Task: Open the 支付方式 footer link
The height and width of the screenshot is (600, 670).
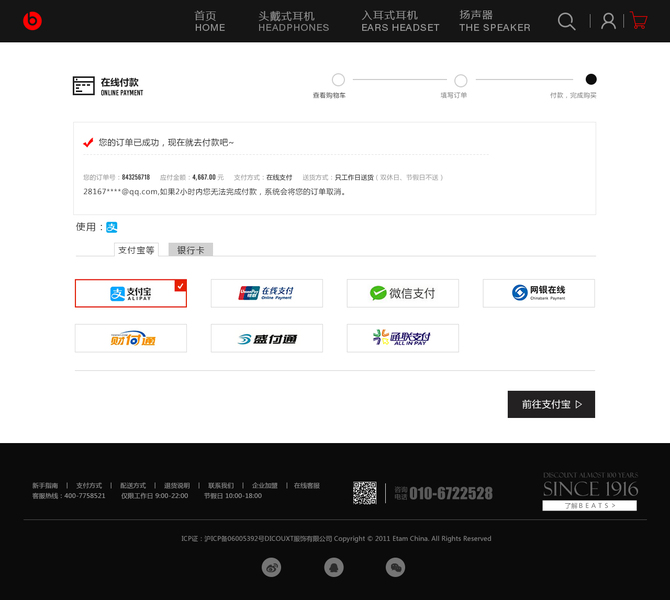Action: pos(89,485)
